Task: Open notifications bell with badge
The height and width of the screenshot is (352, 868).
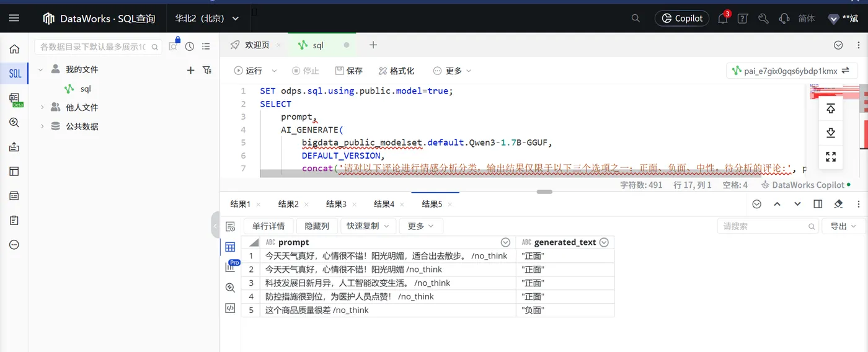Action: tap(723, 18)
